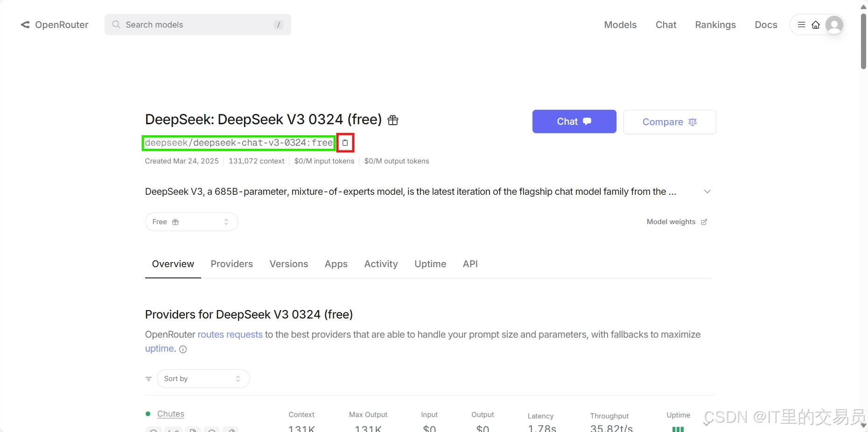This screenshot has width=868, height=432.
Task: Click the Output column label
Action: [483, 415]
